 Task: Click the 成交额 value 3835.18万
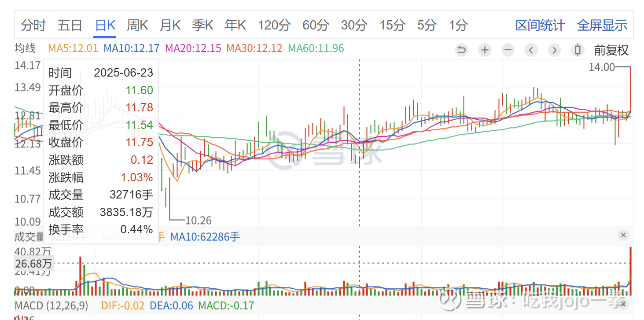(x=126, y=212)
